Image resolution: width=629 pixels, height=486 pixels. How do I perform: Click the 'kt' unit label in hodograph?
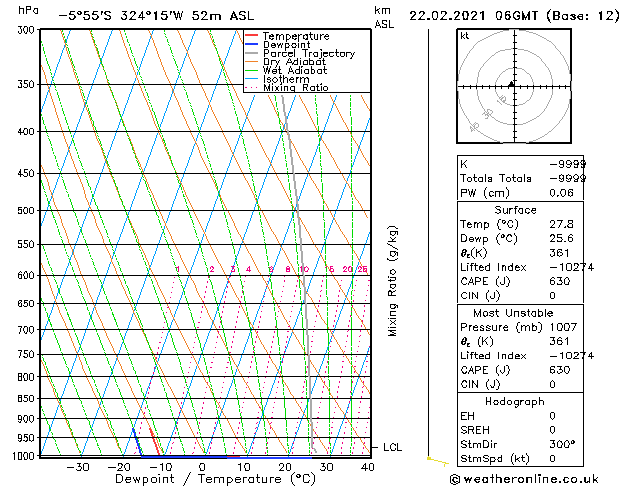click(465, 36)
